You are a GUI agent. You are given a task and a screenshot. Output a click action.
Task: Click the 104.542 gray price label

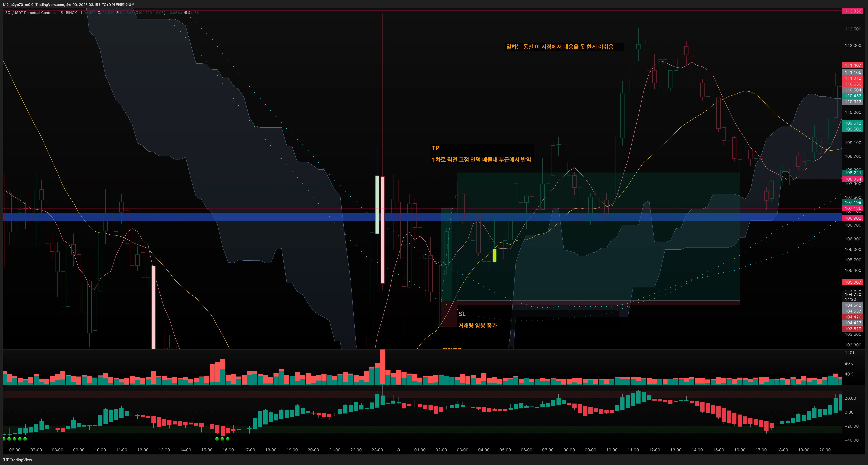(x=853, y=305)
